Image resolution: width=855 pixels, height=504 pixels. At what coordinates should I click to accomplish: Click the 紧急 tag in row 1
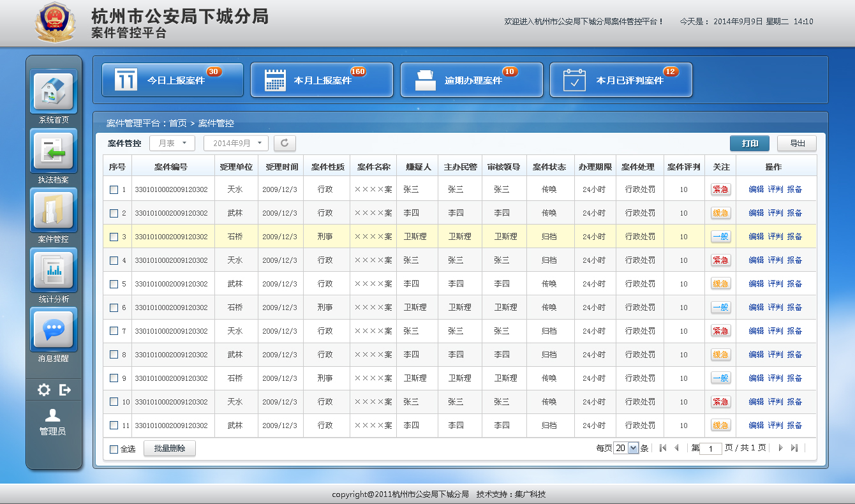721,189
